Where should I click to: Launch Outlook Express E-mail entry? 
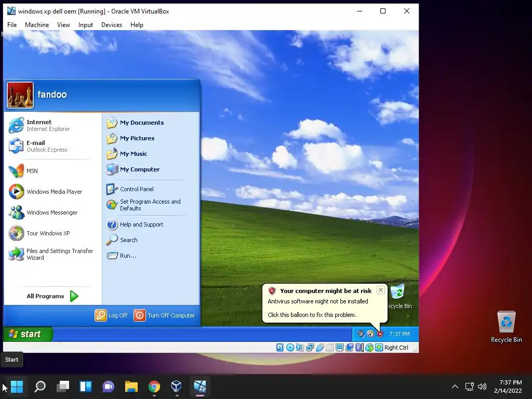52,146
